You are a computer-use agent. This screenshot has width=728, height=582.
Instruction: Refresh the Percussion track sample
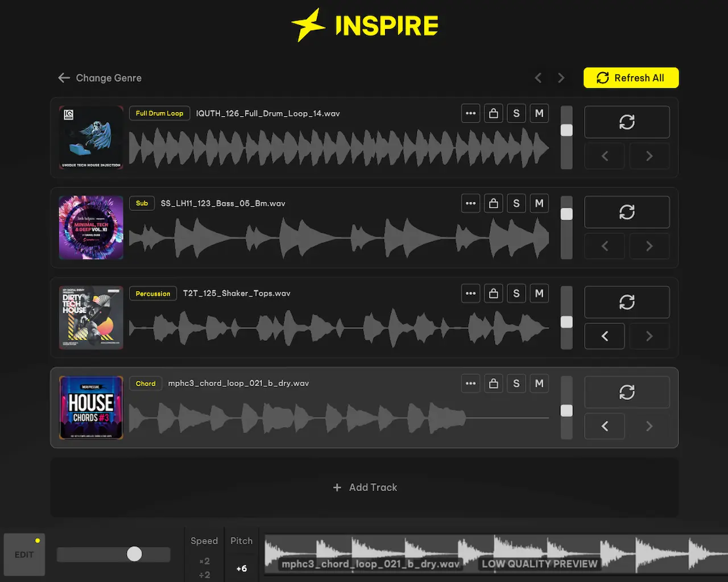pos(627,302)
